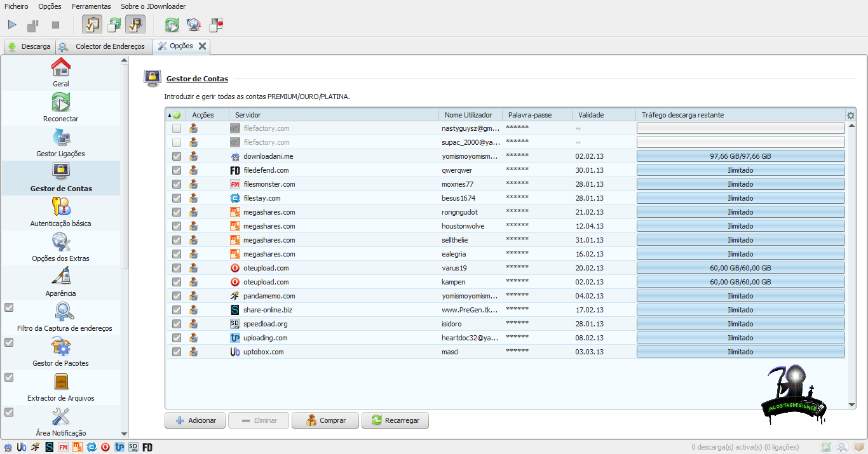Image resolution: width=868 pixels, height=454 pixels.
Task: Select Autenticação básica sidebar icon
Action: pos(61,207)
